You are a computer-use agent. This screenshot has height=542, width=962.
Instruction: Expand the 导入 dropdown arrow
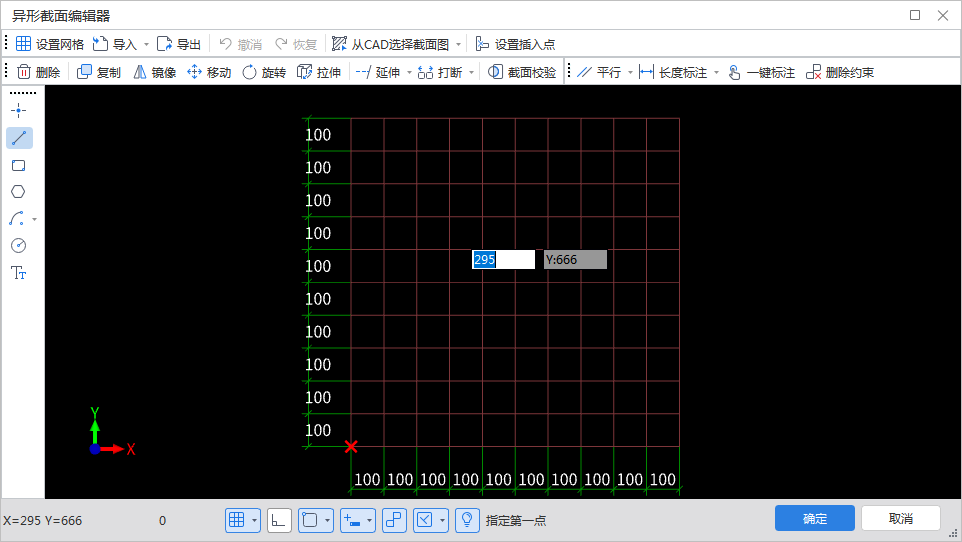[x=146, y=44]
